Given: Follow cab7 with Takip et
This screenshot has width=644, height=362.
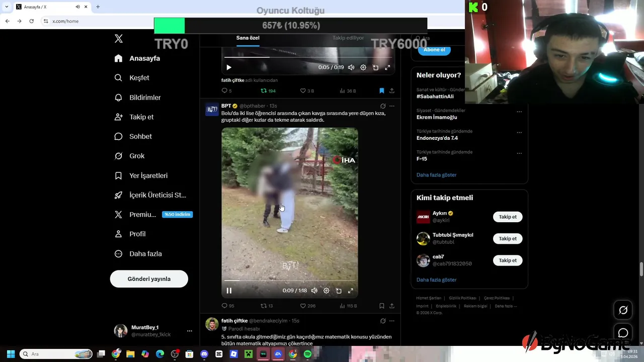Looking at the screenshot, I should [x=508, y=260].
